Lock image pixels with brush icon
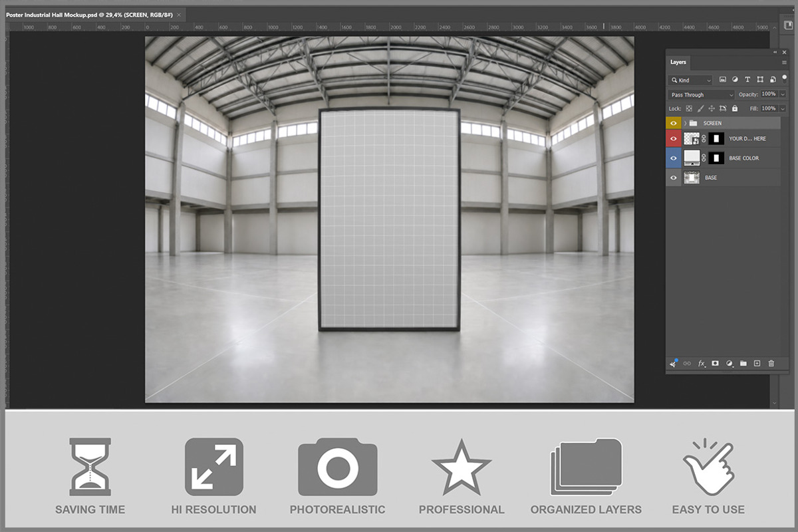The height and width of the screenshot is (532, 798). tap(700, 108)
